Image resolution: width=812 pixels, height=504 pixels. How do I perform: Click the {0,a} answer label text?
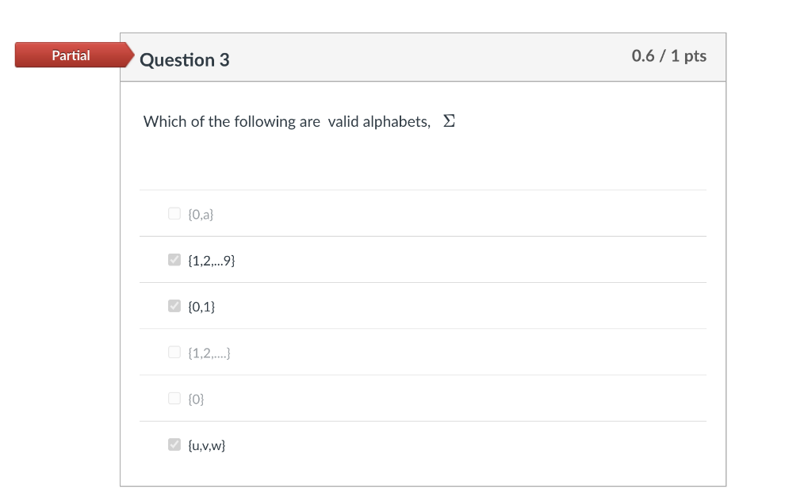pyautogui.click(x=200, y=213)
